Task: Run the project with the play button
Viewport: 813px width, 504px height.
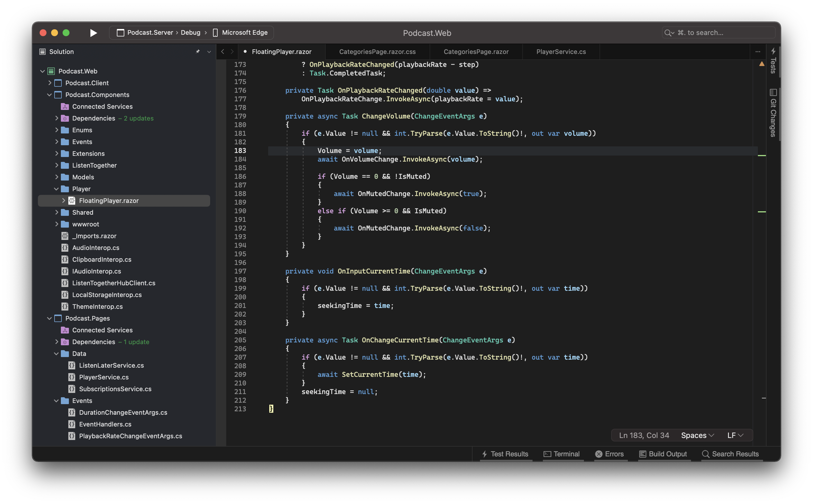Action: click(x=93, y=33)
